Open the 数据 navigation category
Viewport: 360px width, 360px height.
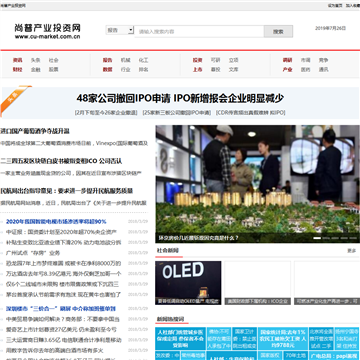[107, 70]
